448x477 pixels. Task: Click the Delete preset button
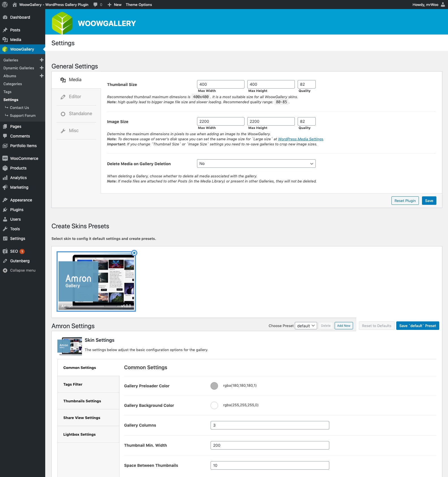point(326,326)
